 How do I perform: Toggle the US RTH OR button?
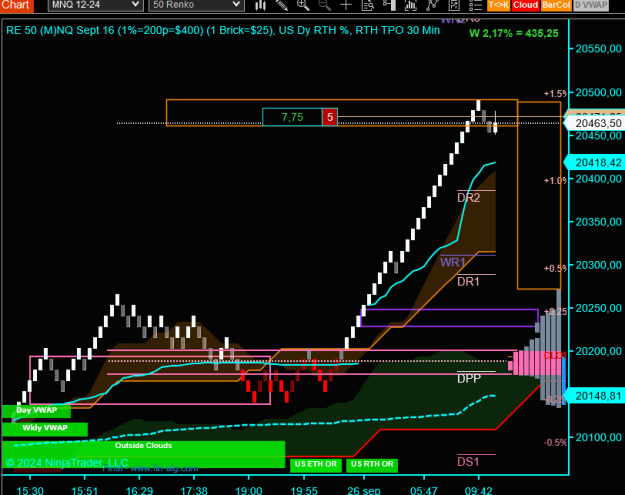point(372,464)
